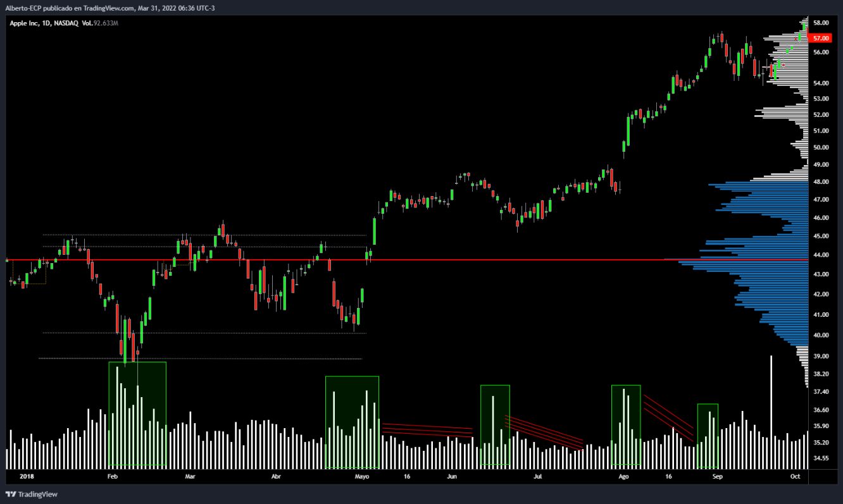Click the 36.60 price axis label
843x504 pixels.
click(x=821, y=410)
